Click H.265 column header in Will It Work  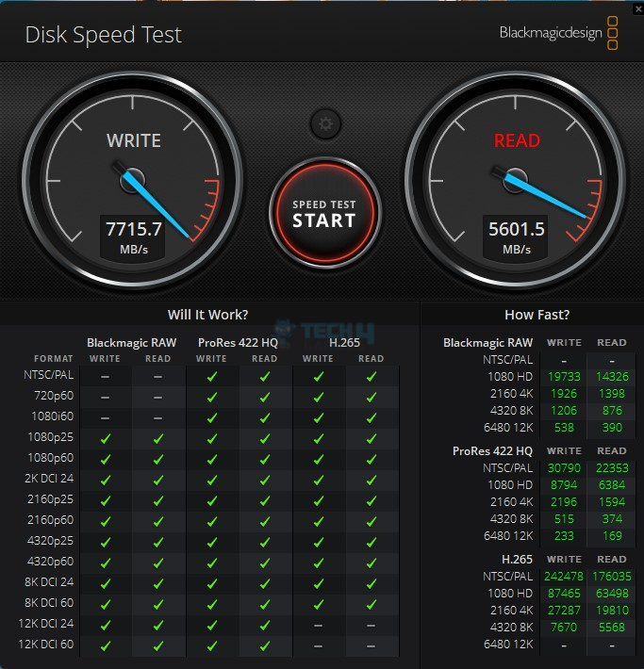344,343
